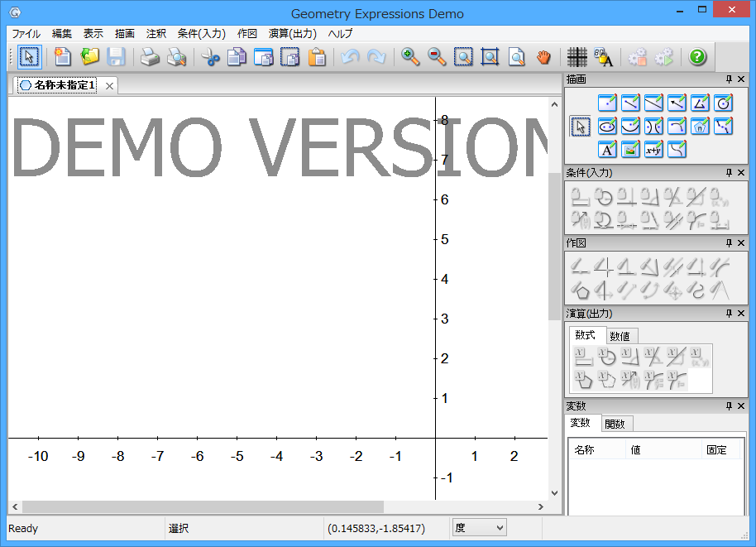756x547 pixels.
Task: Close the 名称未指定1 document tab
Action: pos(109,85)
